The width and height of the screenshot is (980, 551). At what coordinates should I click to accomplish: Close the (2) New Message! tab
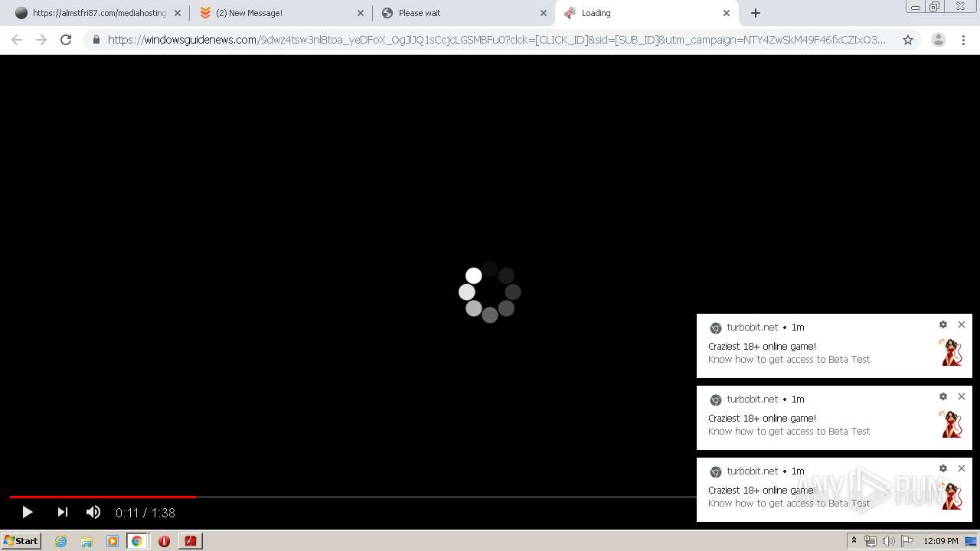pos(361,13)
